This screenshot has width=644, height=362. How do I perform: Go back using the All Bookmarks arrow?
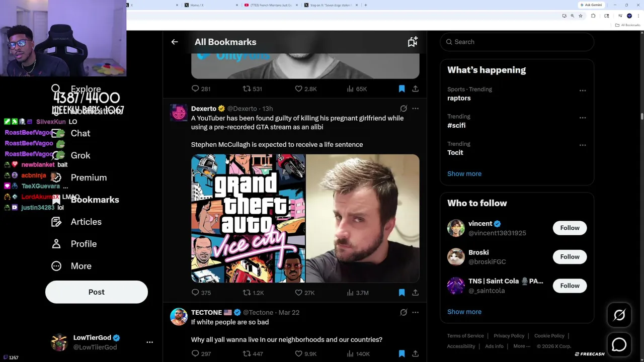tap(175, 42)
